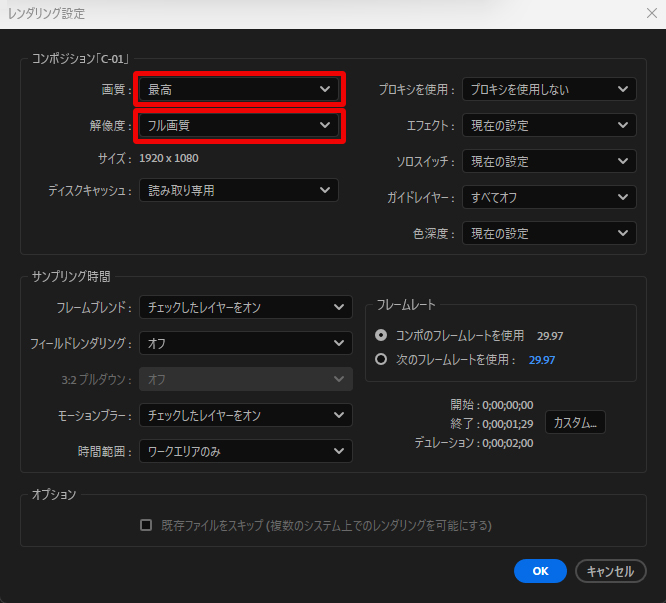Select コンポのフレームレートを使用 radio button
Screen dimensions: 666x603
tap(381, 335)
